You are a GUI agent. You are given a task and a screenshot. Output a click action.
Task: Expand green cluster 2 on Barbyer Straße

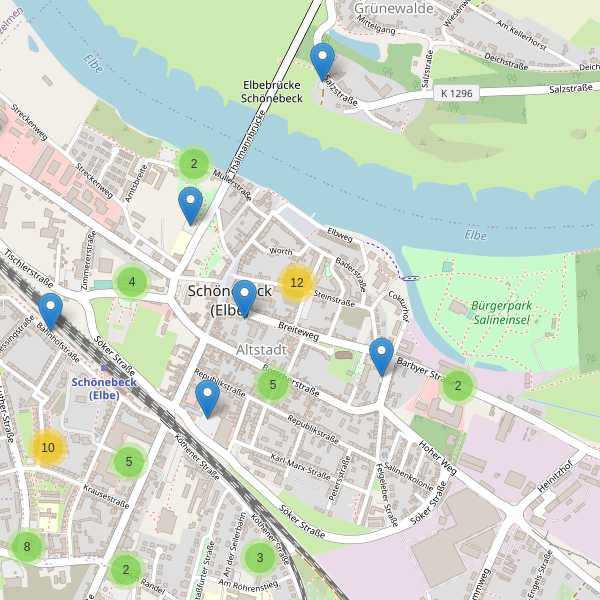(x=458, y=386)
